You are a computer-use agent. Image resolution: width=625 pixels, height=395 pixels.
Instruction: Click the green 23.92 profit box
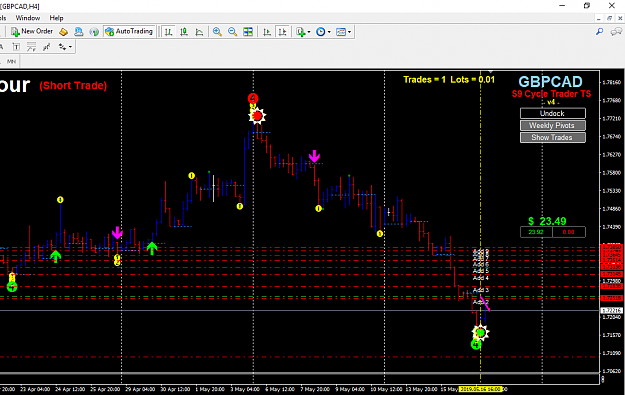tap(536, 232)
